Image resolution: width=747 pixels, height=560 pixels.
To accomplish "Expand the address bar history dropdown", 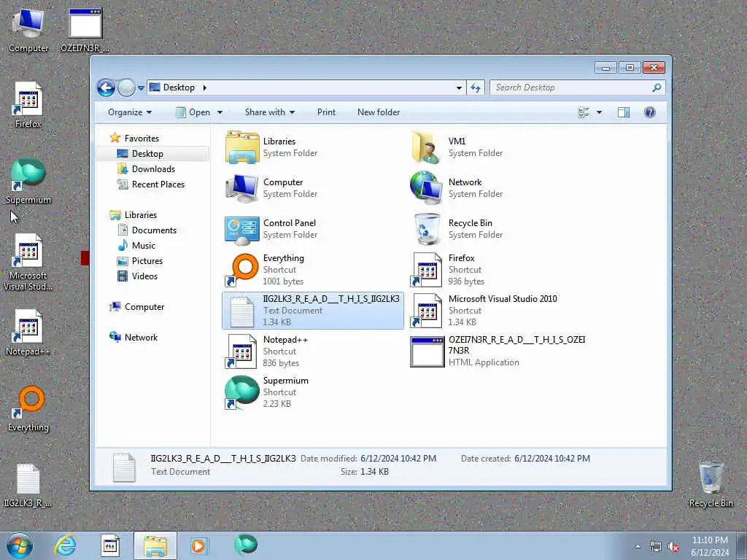I will 459,87.
